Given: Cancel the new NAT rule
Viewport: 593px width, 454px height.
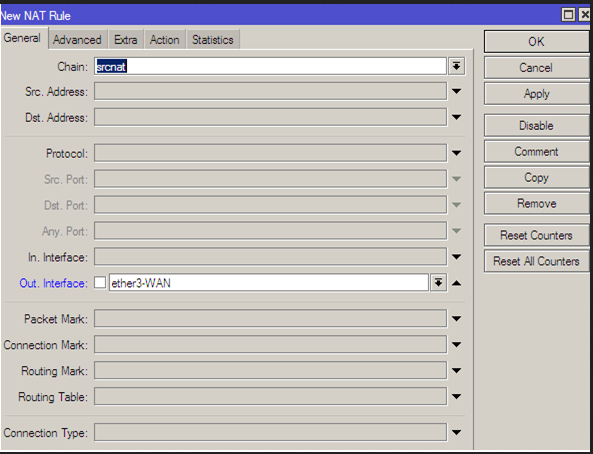Looking at the screenshot, I should 536,68.
